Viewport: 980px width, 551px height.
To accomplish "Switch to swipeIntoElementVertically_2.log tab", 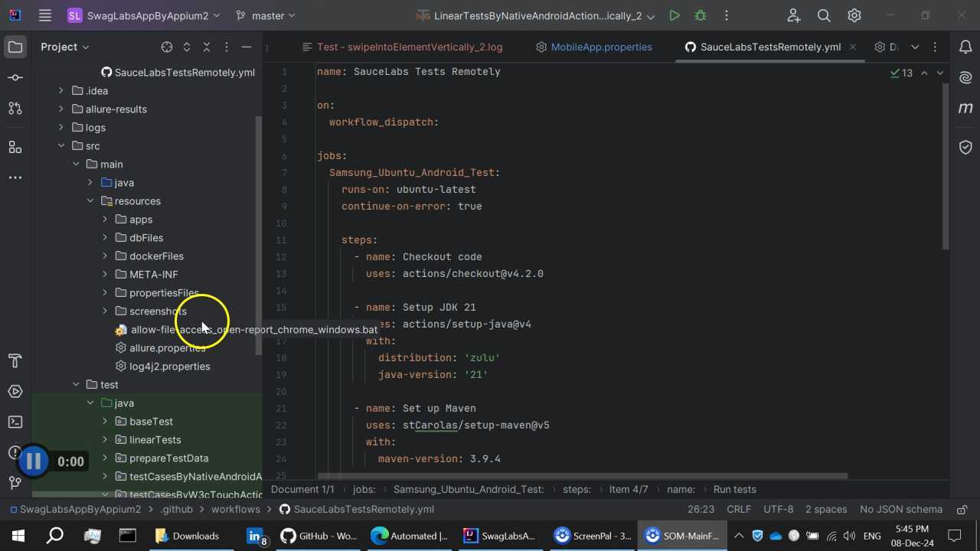I will point(403,47).
